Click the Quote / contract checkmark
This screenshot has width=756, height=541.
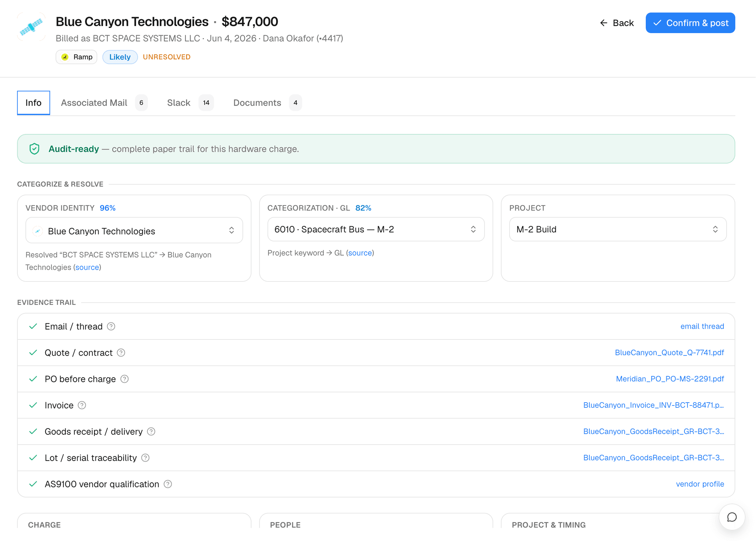click(x=33, y=353)
